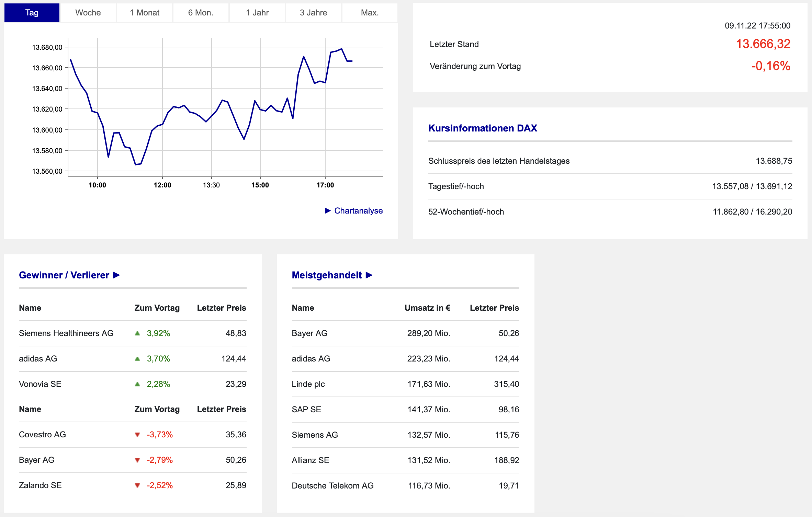Open the Chartanalyse link
Viewport: 812px width, 517px height.
358,211
